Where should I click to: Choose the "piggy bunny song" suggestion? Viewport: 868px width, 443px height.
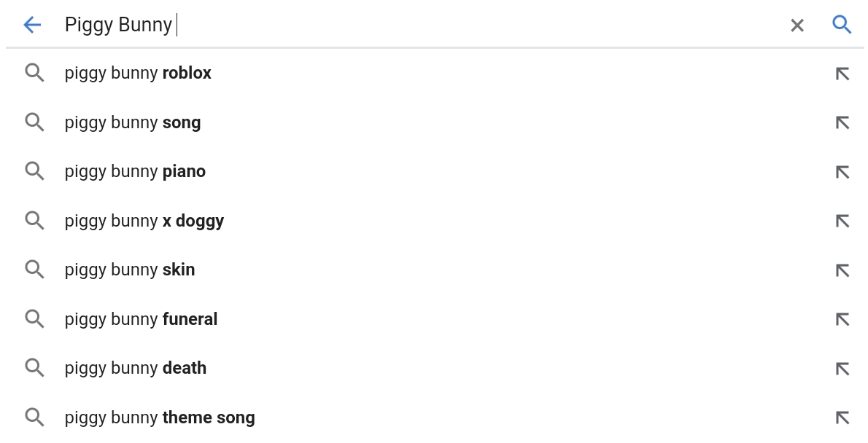133,122
